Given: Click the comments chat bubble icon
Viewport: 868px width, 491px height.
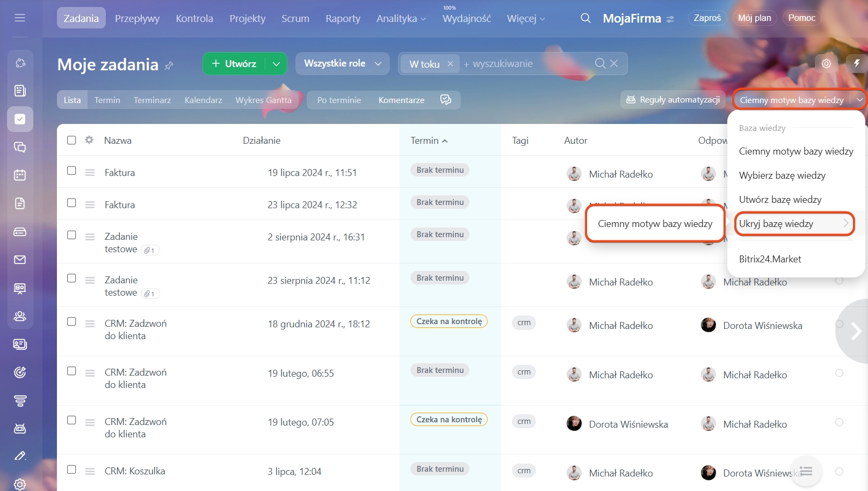Looking at the screenshot, I should coord(445,100).
